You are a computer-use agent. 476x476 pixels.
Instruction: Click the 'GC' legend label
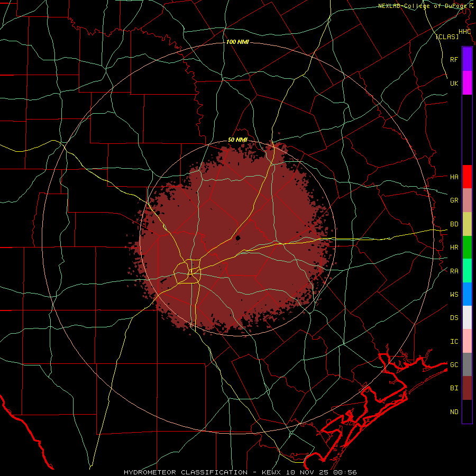pos(454,364)
